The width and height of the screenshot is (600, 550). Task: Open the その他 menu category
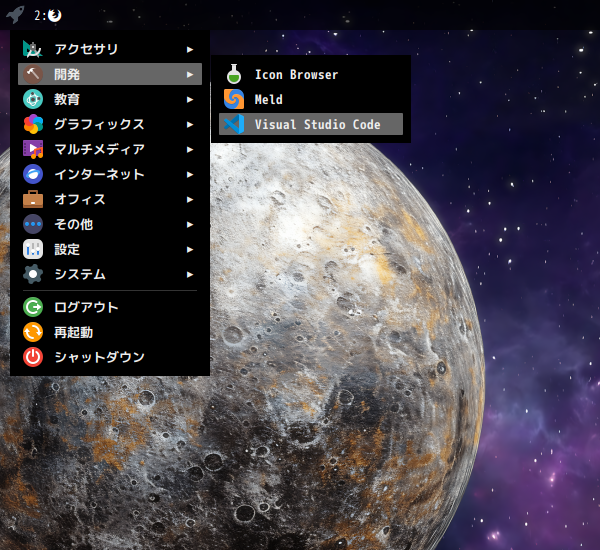click(x=110, y=224)
